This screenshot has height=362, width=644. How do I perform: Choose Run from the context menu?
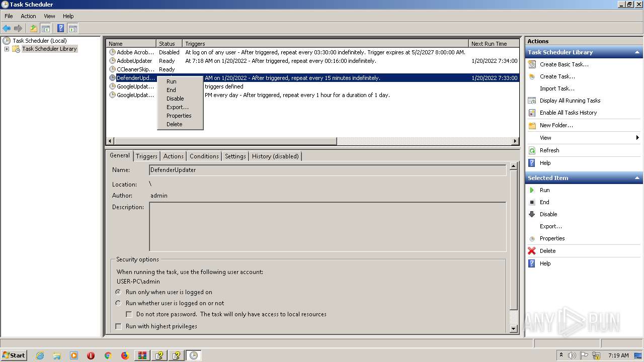180,81
